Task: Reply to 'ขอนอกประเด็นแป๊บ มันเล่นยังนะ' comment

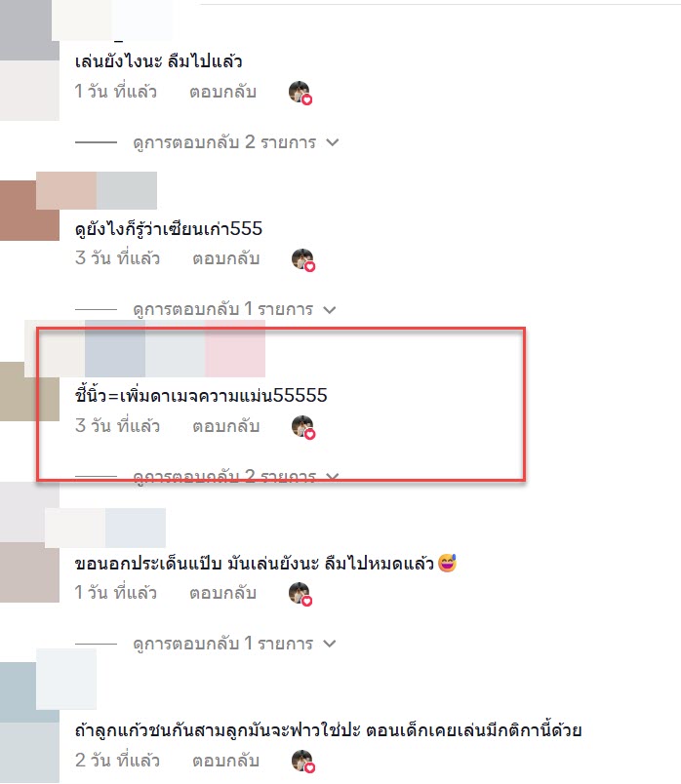Action: pos(222,593)
